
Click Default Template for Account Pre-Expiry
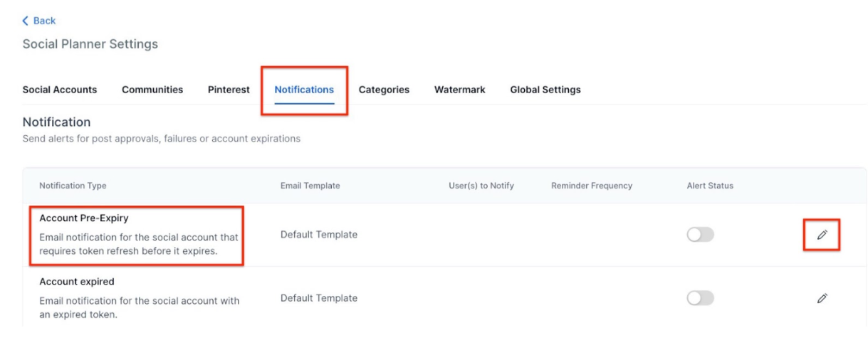pos(319,235)
